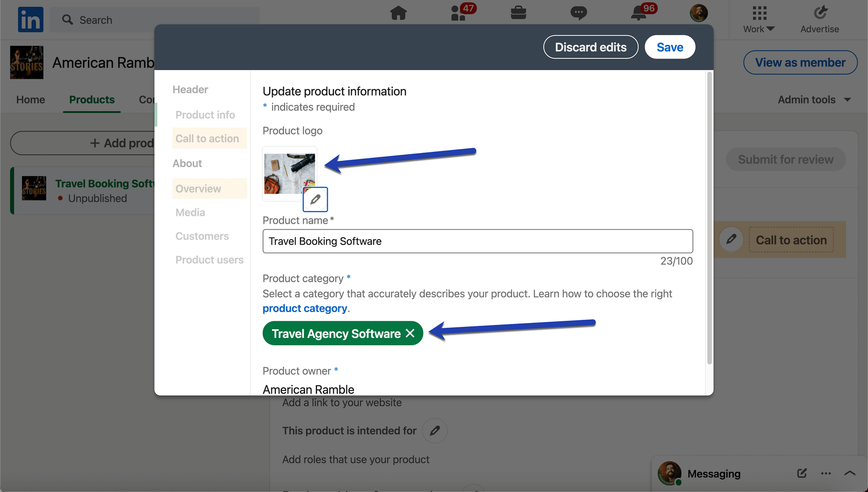Open the Jobs briefcase section
The height and width of the screenshot is (492, 868).
(519, 14)
